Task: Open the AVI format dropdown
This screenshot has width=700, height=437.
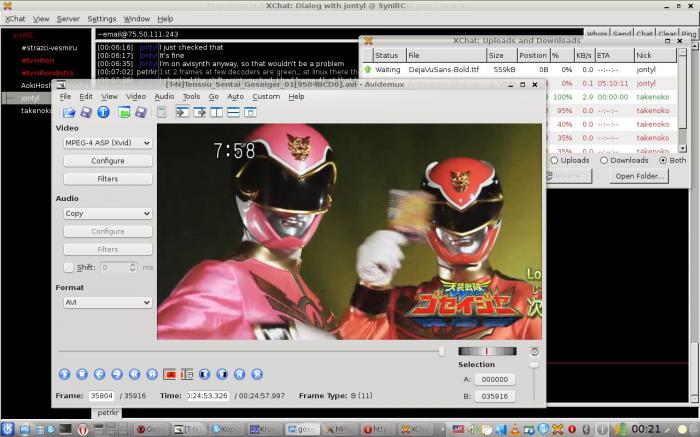Action: [x=108, y=302]
